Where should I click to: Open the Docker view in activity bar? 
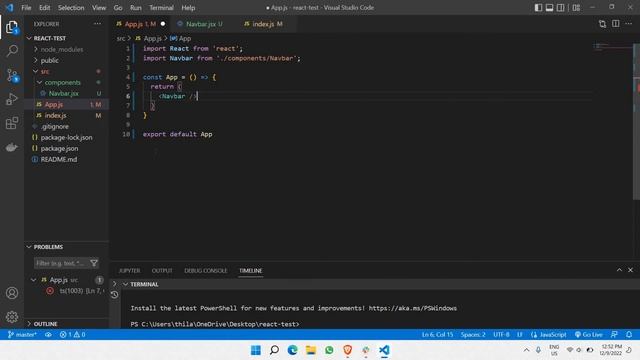[x=12, y=147]
